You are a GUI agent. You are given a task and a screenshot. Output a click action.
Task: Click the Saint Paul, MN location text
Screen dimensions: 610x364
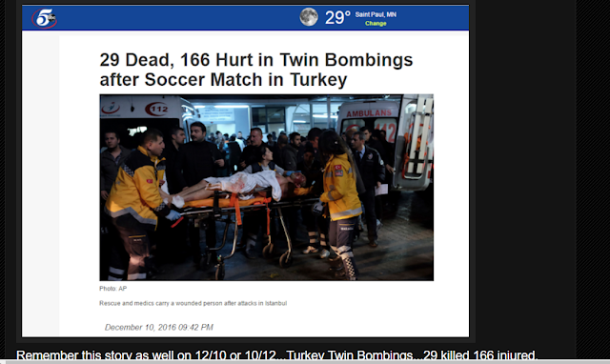pyautogui.click(x=376, y=14)
